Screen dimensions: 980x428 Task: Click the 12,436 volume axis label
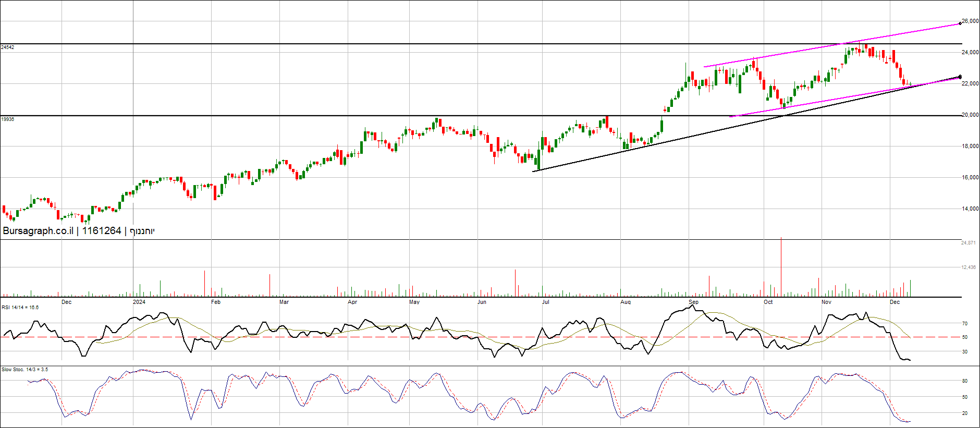[x=968, y=267]
